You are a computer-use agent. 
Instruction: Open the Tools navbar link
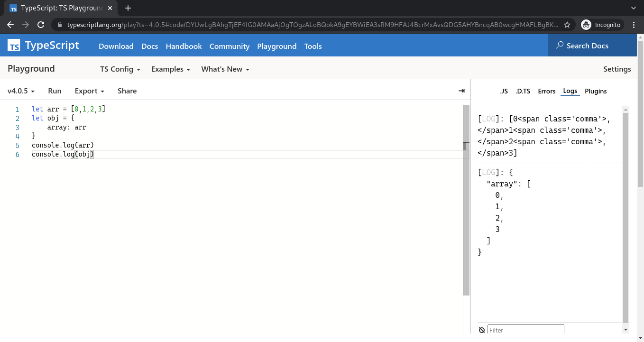click(x=313, y=46)
